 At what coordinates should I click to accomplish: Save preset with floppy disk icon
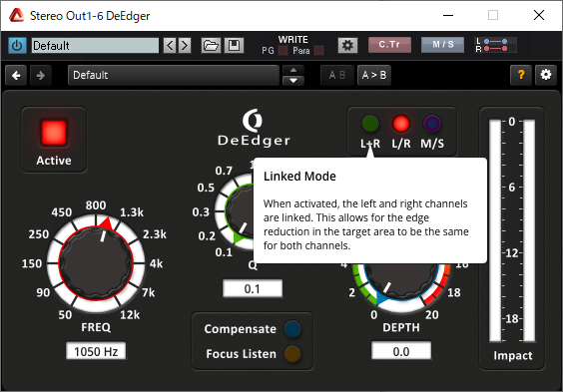click(235, 46)
